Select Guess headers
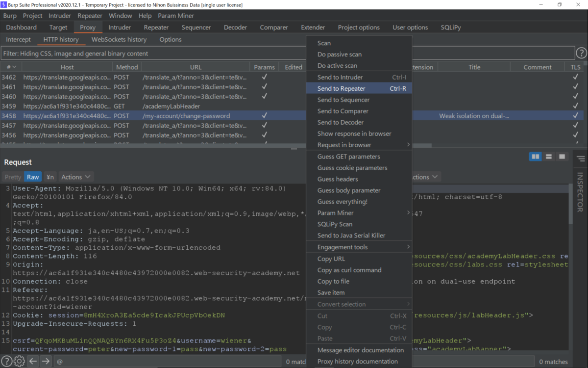The height and width of the screenshot is (368, 588). (x=359, y=179)
